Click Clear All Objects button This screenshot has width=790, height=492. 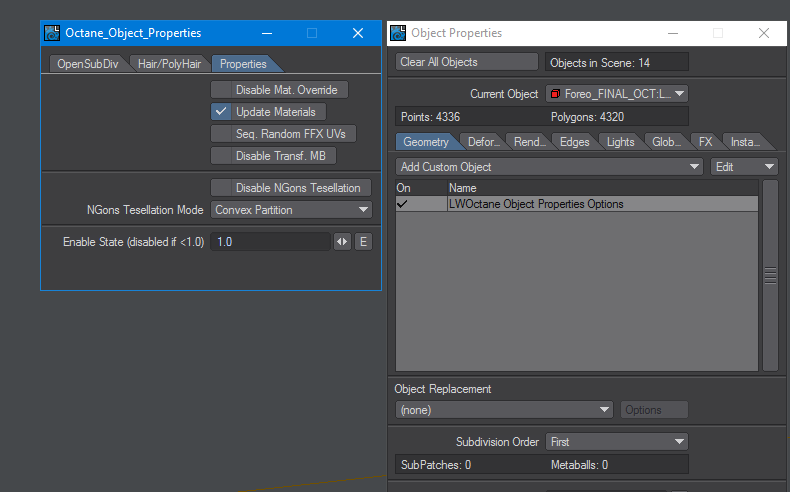(x=467, y=62)
